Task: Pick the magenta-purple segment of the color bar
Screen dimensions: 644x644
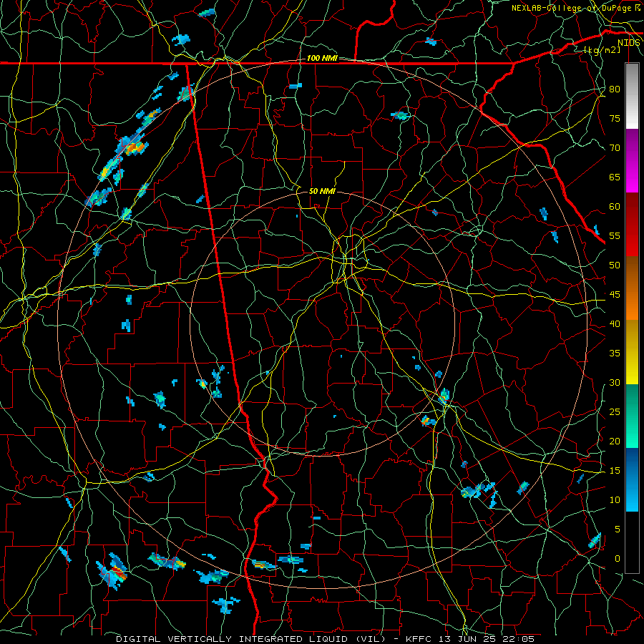Action: coord(632,160)
